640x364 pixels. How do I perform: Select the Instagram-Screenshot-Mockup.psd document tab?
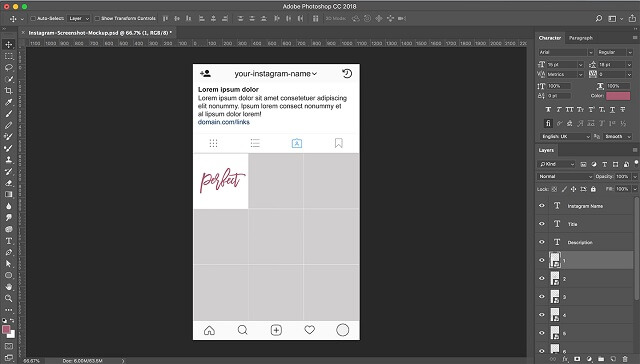[100, 33]
